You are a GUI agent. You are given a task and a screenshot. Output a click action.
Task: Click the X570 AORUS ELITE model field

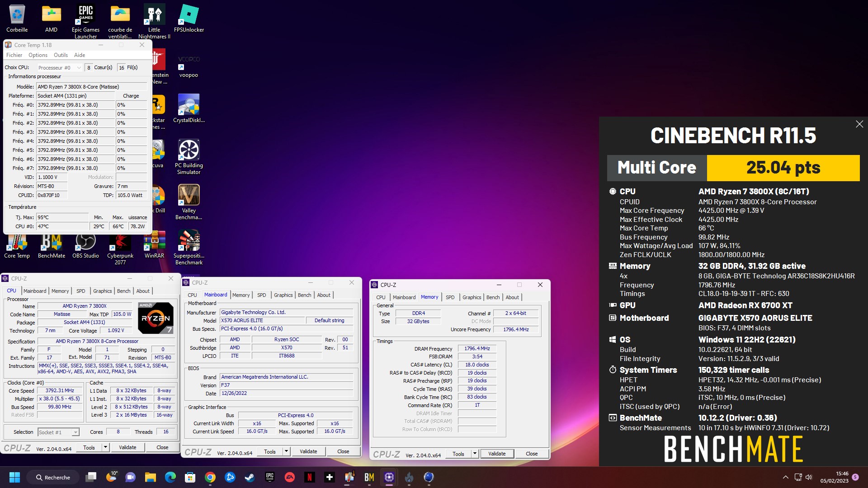point(262,320)
